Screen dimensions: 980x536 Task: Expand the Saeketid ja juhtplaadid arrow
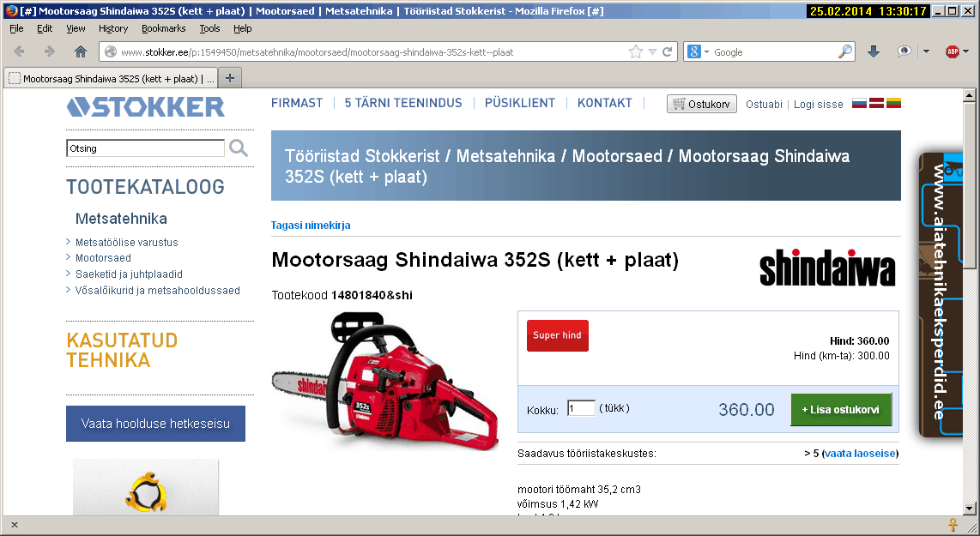point(68,274)
